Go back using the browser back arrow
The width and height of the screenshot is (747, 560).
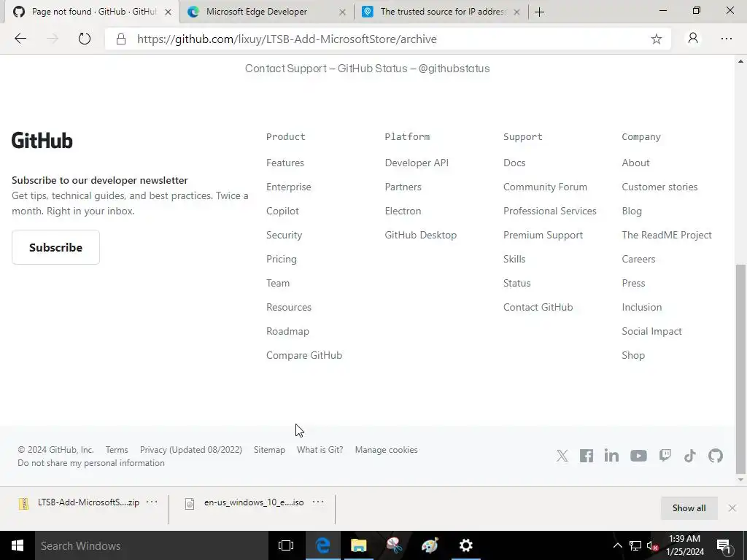20,39
